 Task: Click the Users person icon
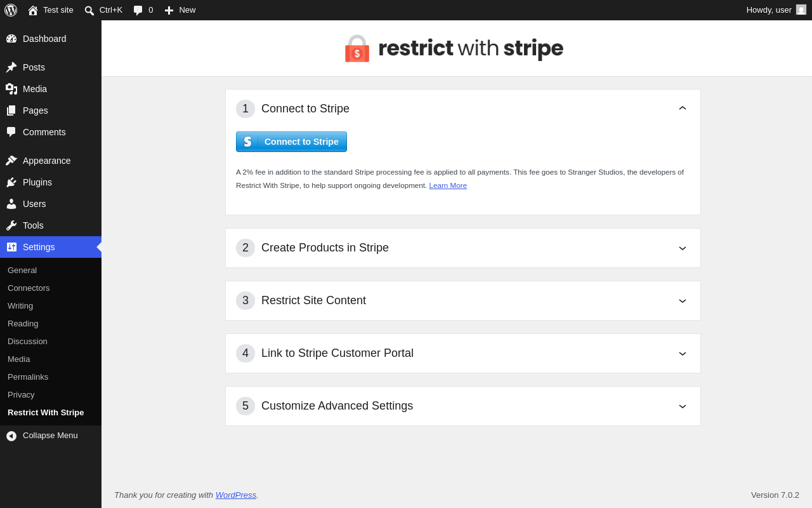tap(11, 204)
